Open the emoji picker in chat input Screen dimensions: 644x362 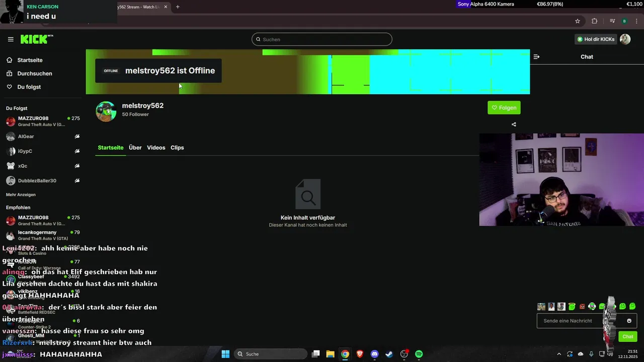629,321
